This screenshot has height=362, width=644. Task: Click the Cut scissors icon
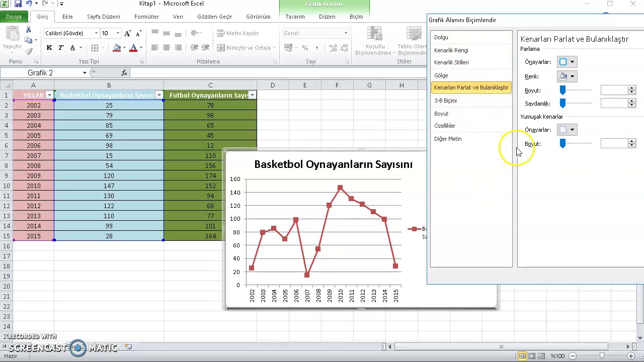point(28,30)
